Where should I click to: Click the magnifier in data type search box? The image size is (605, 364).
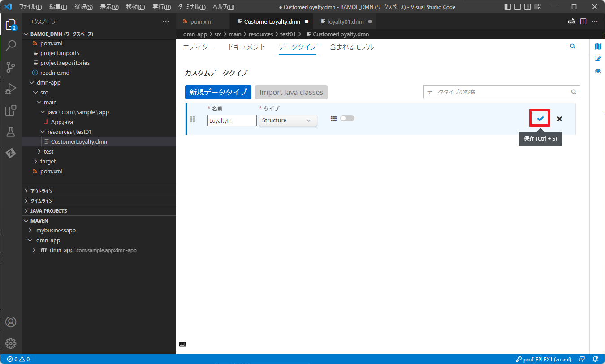[574, 92]
